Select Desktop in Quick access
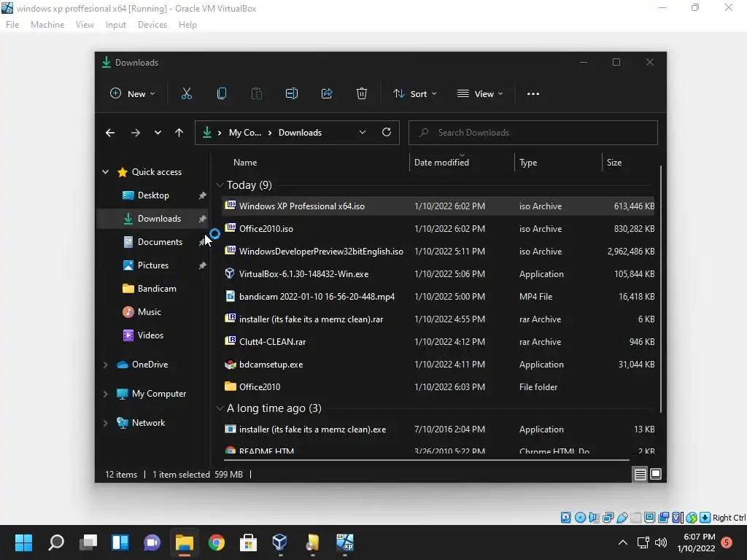This screenshot has width=747, height=560. pos(153,195)
